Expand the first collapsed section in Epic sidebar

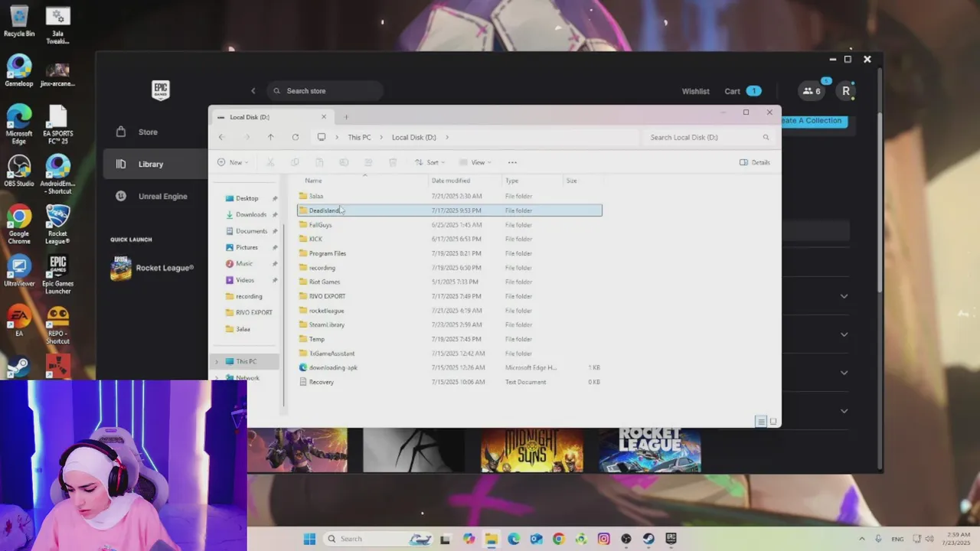tap(844, 296)
